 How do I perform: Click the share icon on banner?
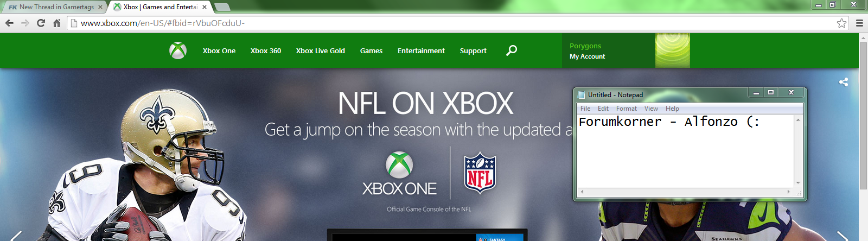pos(844,82)
